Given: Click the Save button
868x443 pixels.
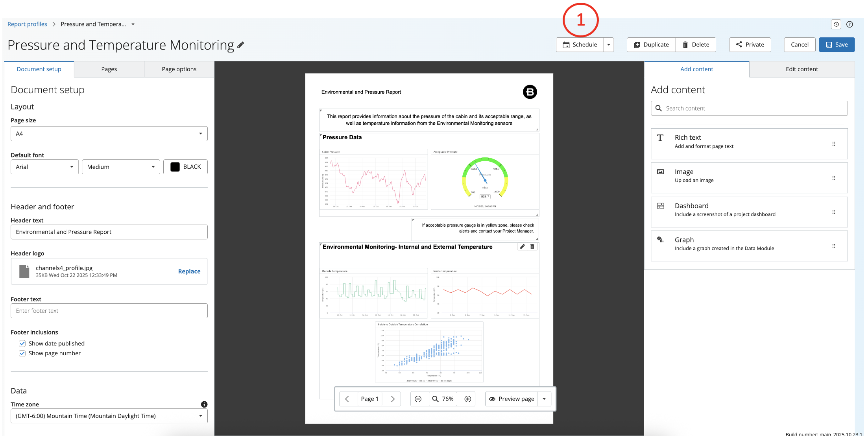Looking at the screenshot, I should click(x=837, y=45).
